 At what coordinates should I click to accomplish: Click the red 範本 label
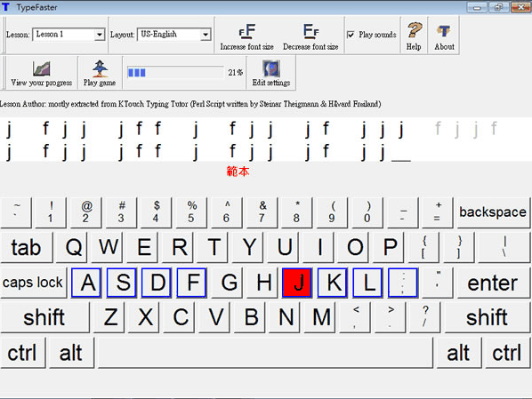(x=238, y=172)
